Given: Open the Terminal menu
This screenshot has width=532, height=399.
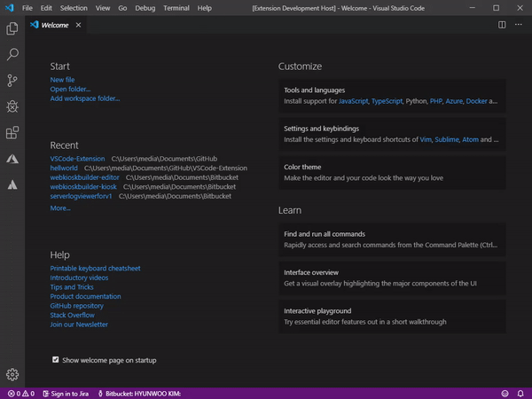Looking at the screenshot, I should [x=176, y=8].
